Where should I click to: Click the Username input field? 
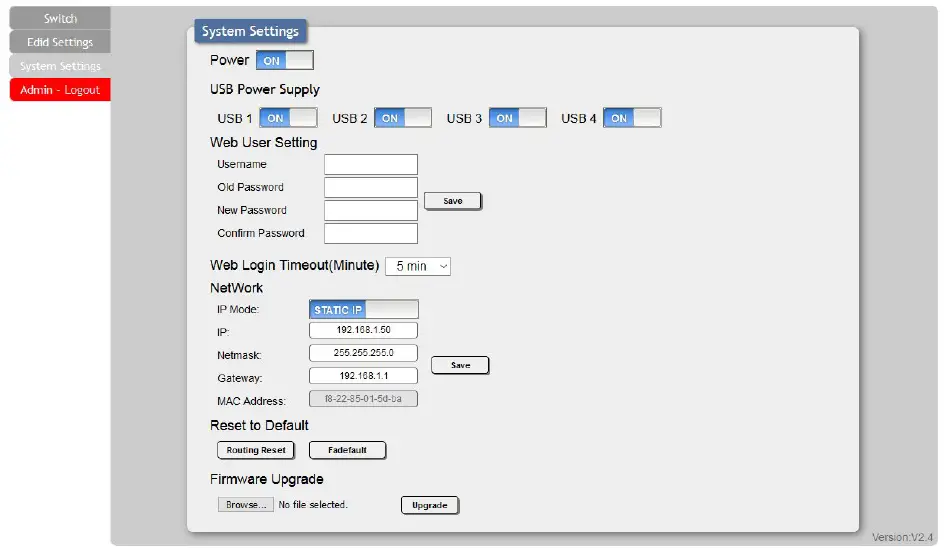tap(370, 164)
